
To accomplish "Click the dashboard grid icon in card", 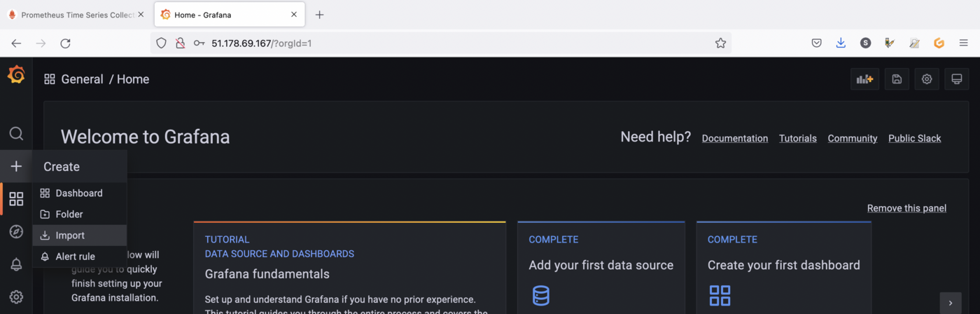I will coord(720,295).
